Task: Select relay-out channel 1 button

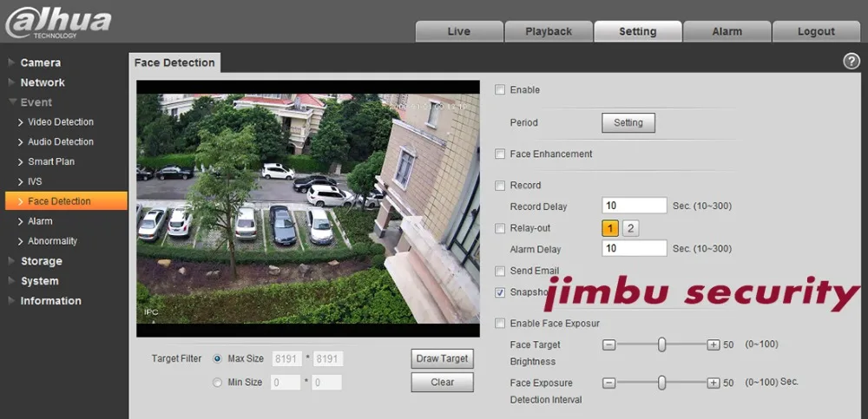Action: pyautogui.click(x=610, y=228)
